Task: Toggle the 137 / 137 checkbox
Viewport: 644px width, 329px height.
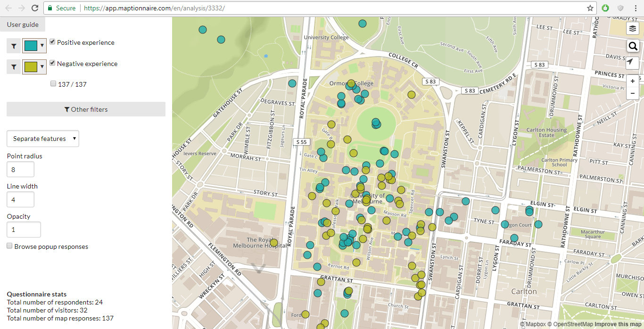Action: click(x=53, y=84)
